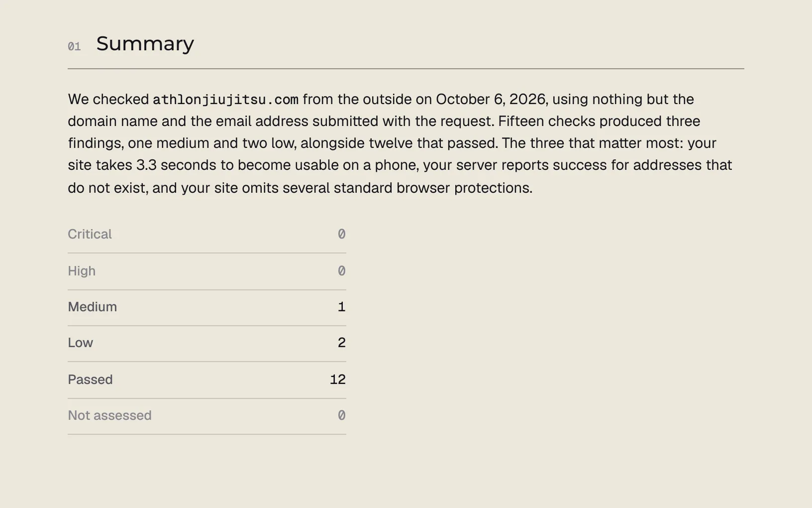Select the Not assessed row label

point(109,415)
